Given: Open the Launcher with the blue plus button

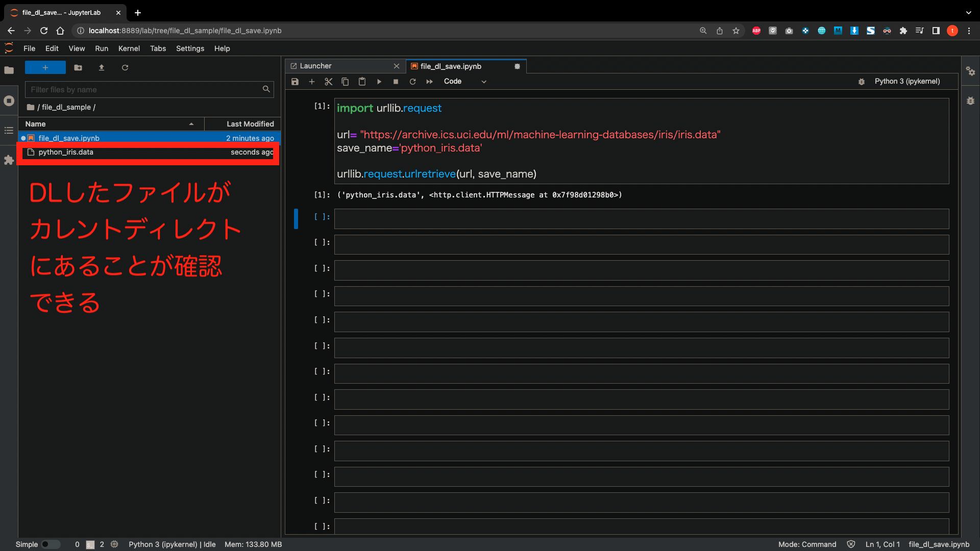Looking at the screenshot, I should coord(45,67).
